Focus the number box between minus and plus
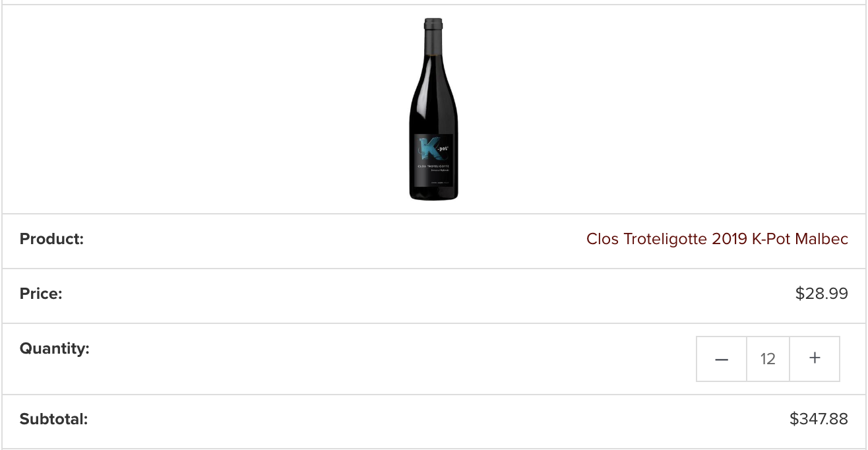Viewport: 868px width, 450px height. pos(768,359)
